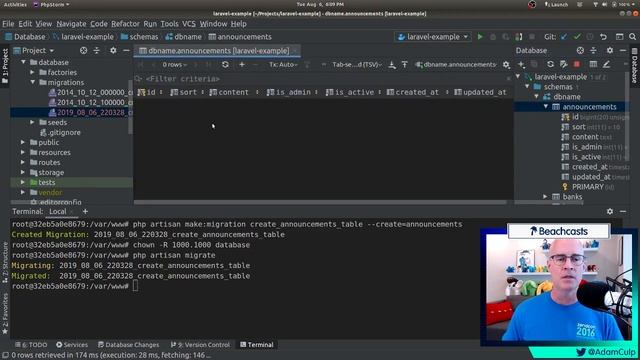
Task: Open the Tx: Auto transaction mode dropdown
Action: [283, 64]
